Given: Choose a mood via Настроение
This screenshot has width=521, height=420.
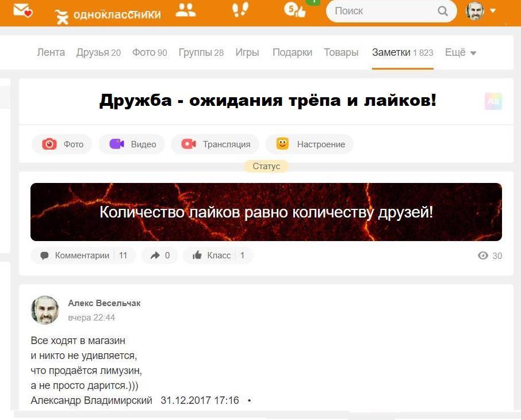Looking at the screenshot, I should 309,144.
